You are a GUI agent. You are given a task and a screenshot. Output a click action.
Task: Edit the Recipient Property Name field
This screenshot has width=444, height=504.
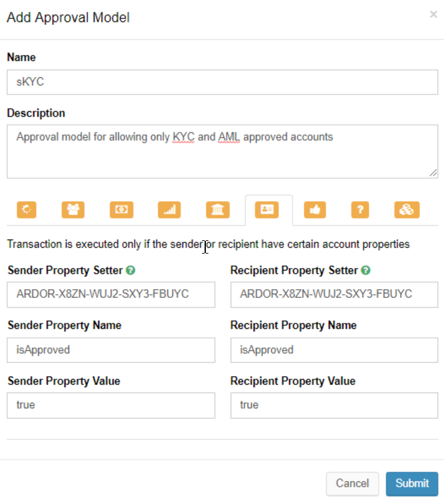pyautogui.click(x=334, y=350)
